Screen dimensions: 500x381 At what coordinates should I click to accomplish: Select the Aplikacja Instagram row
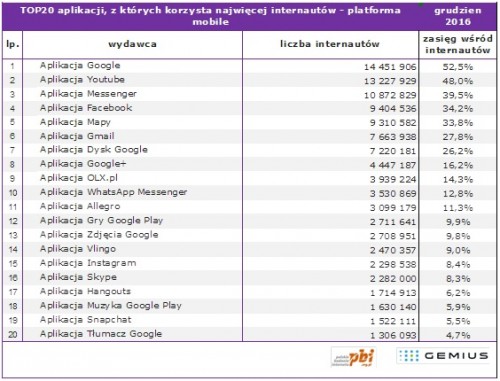[x=249, y=264]
